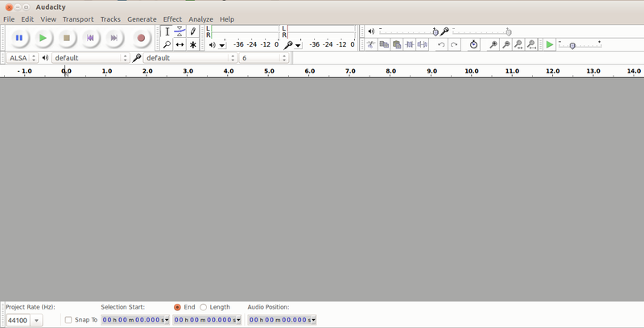Open the input device default dropdown
The height and width of the screenshot is (328, 644).
[x=190, y=58]
